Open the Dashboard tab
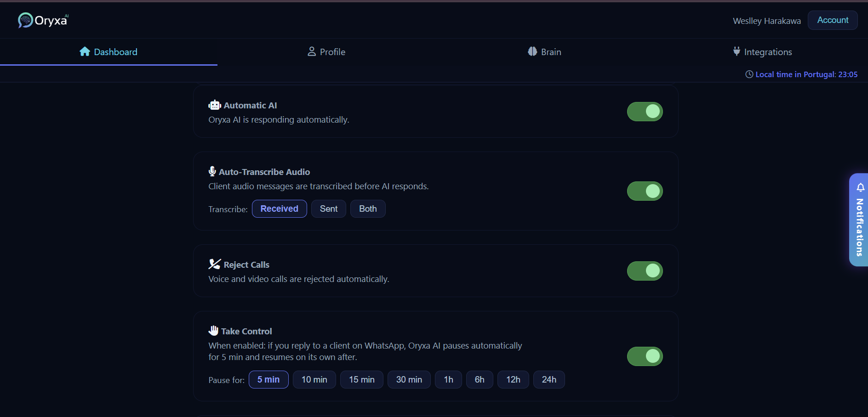This screenshot has height=417, width=868. [108, 52]
